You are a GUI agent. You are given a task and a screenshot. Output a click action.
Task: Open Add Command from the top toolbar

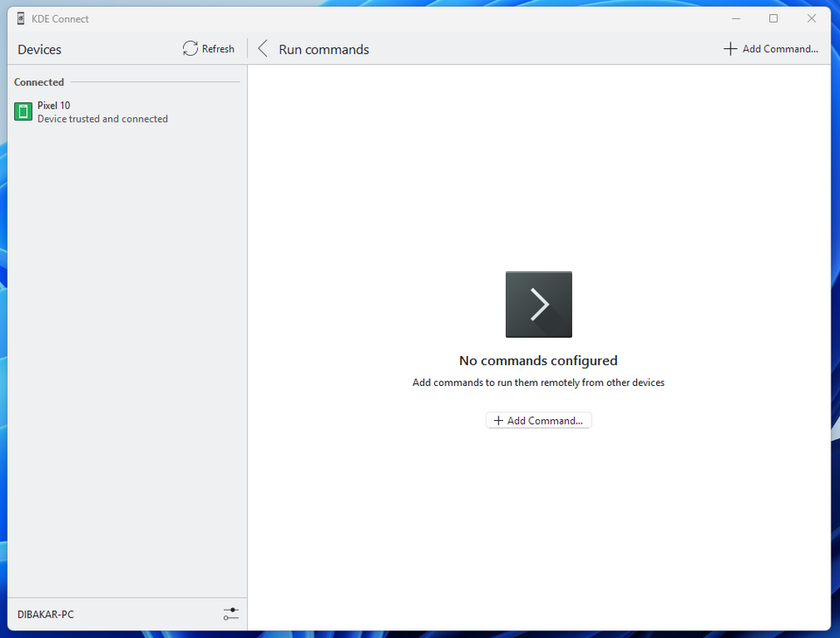tap(771, 49)
